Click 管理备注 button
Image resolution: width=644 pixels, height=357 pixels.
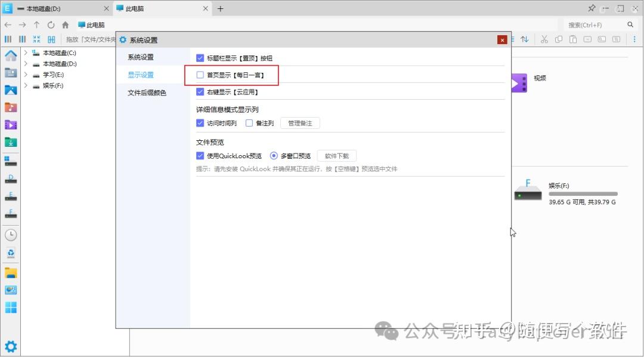(x=300, y=123)
